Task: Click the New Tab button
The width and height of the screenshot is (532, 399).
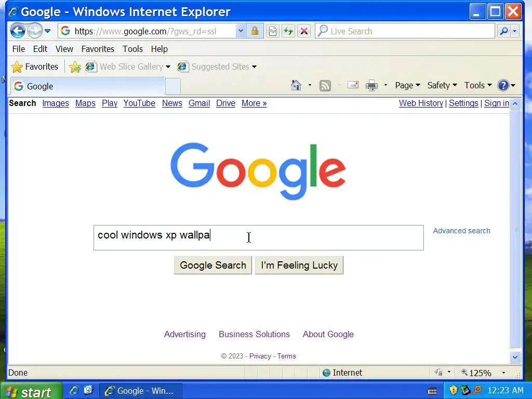Action: point(172,87)
